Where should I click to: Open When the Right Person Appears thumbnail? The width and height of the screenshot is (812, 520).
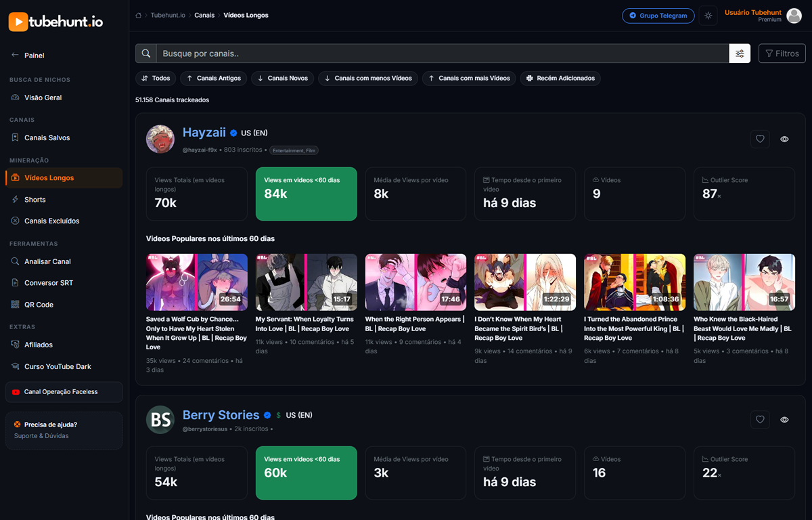(415, 282)
